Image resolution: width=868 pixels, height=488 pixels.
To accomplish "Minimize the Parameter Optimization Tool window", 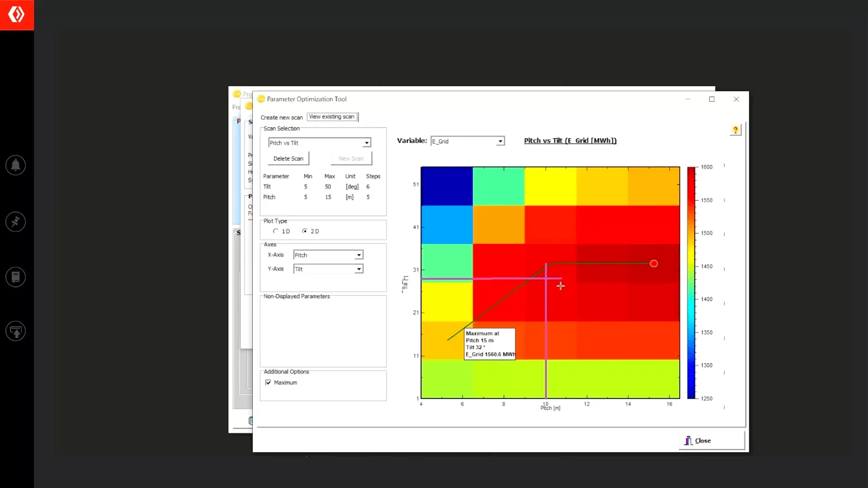I will [687, 99].
